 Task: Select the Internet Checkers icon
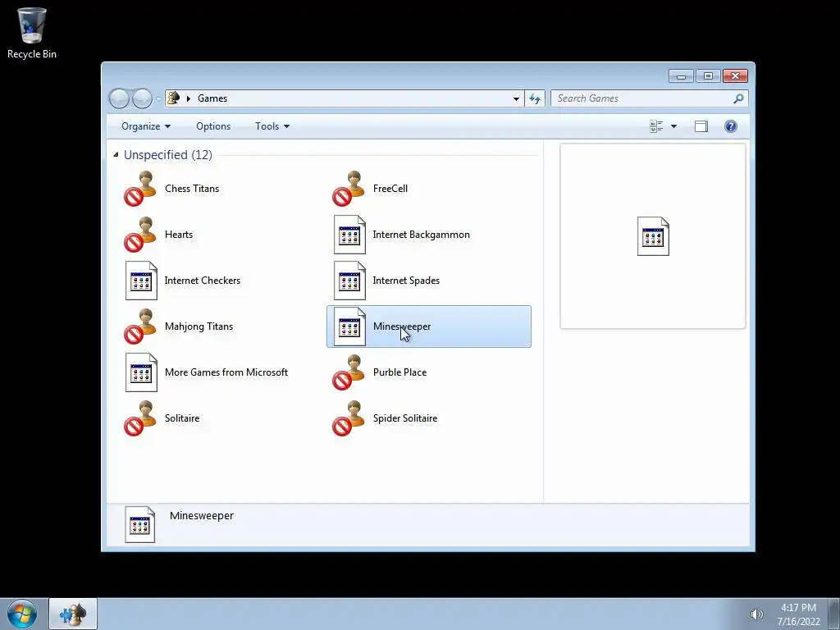pyautogui.click(x=141, y=281)
